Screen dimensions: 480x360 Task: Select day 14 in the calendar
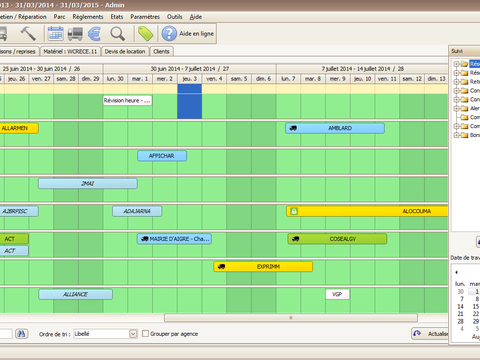pyautogui.click(x=460, y=306)
